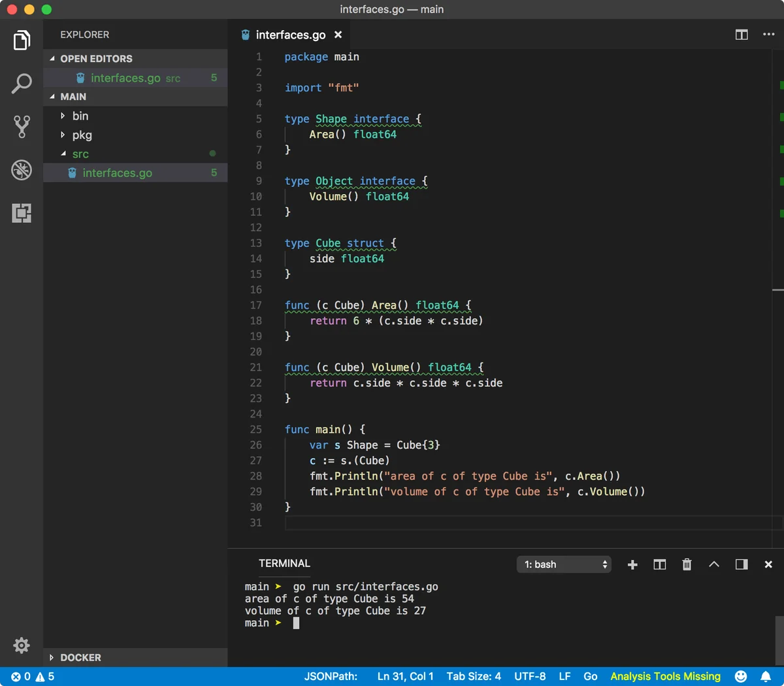Expand the bin folder

coord(135,116)
